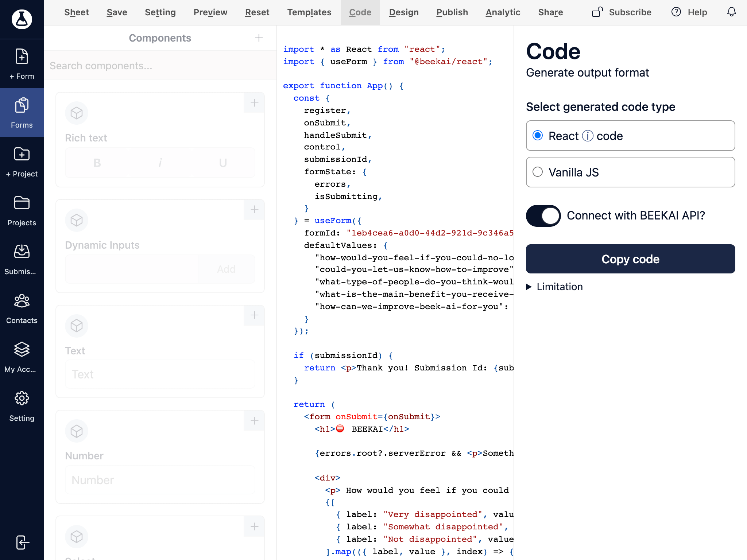747x560 pixels.
Task: Open the Projects folder icon
Action: pyautogui.click(x=22, y=203)
